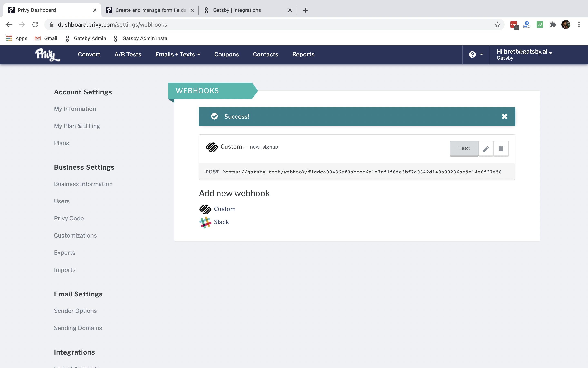The height and width of the screenshot is (368, 588).
Task: Open the Apps bookmark grid icon
Action: tap(9, 38)
